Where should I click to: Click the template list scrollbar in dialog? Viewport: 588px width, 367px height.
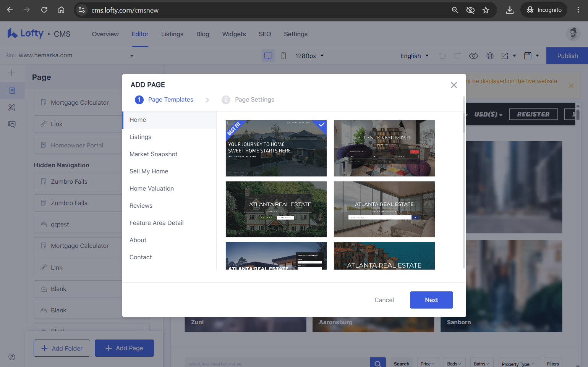(x=464, y=123)
